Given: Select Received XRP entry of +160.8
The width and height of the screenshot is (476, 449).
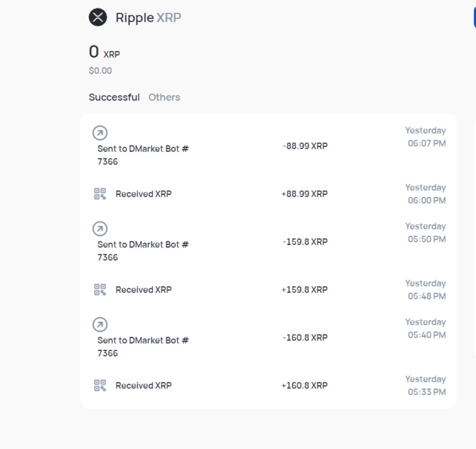Looking at the screenshot, I should pos(143,385).
